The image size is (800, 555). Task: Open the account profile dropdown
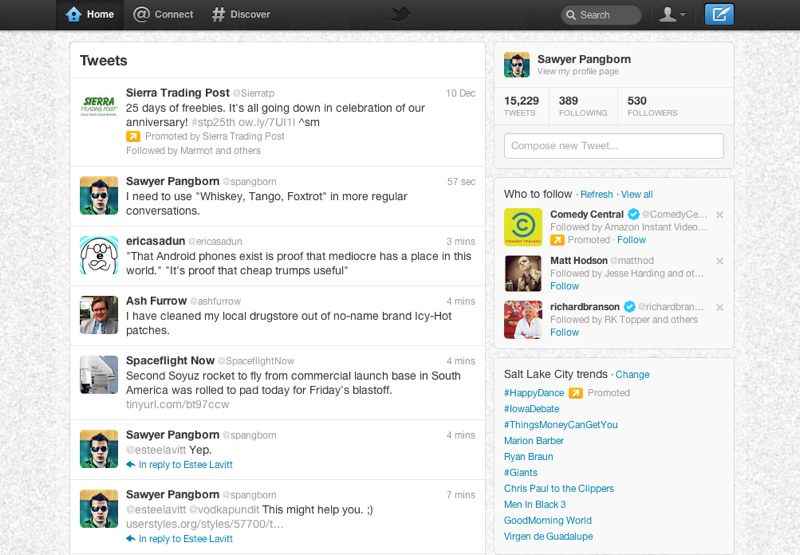671,14
